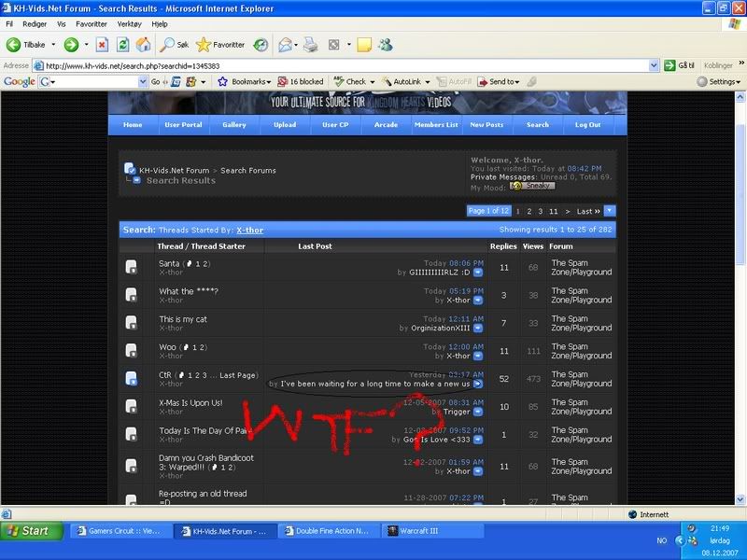Open the Hjelp menu

pos(160,24)
